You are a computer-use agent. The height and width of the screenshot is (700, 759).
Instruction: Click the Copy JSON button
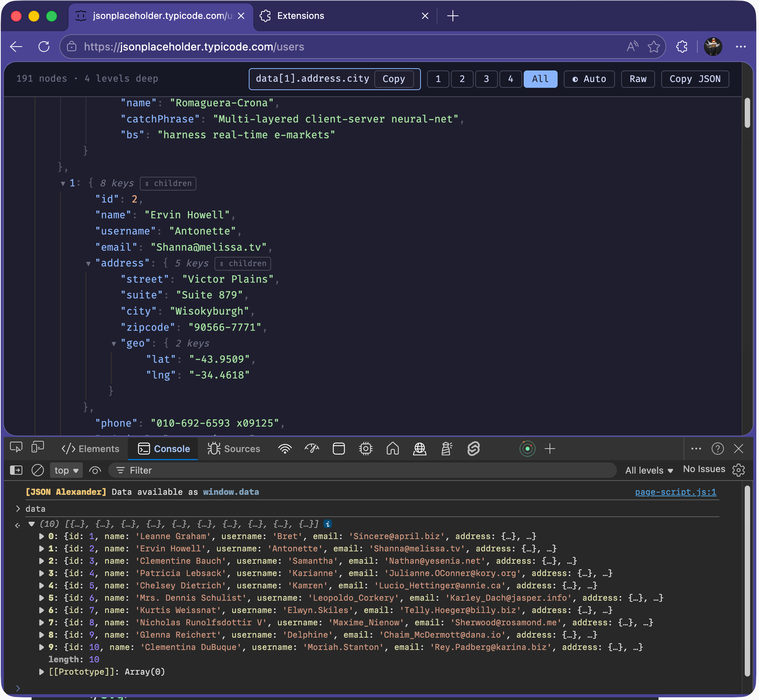[694, 79]
